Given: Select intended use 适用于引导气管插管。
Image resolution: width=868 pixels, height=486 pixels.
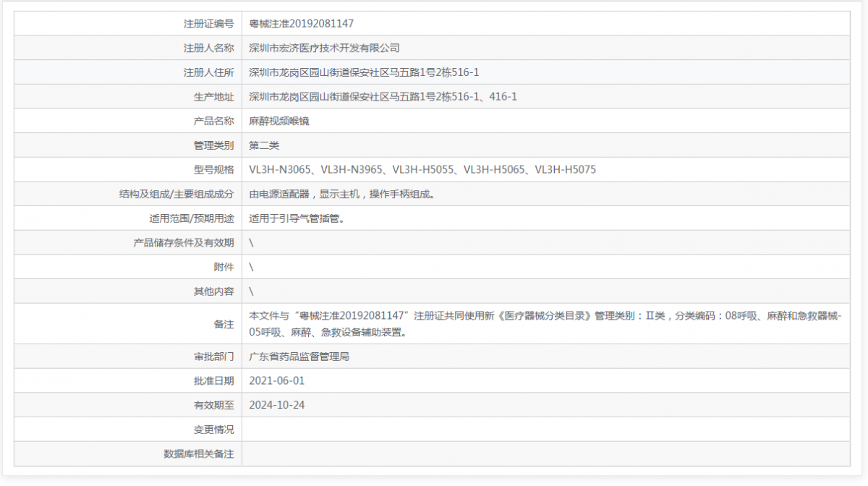Looking at the screenshot, I should coord(297,218).
